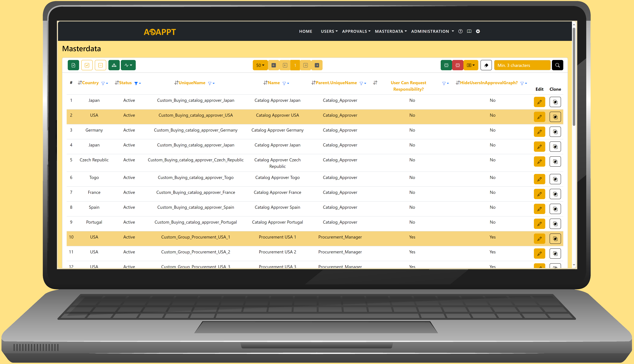Click the HOME navigation link

305,31
